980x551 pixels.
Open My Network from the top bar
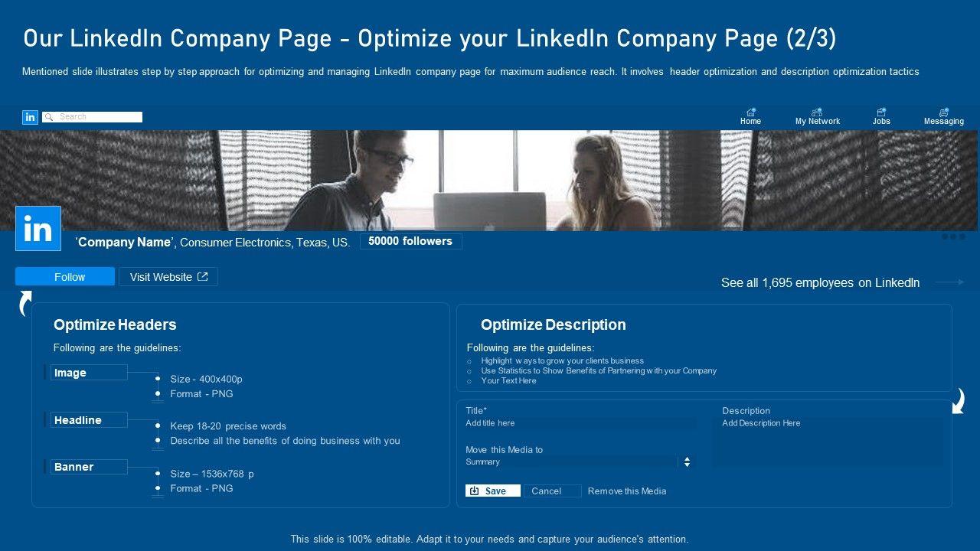(x=817, y=112)
